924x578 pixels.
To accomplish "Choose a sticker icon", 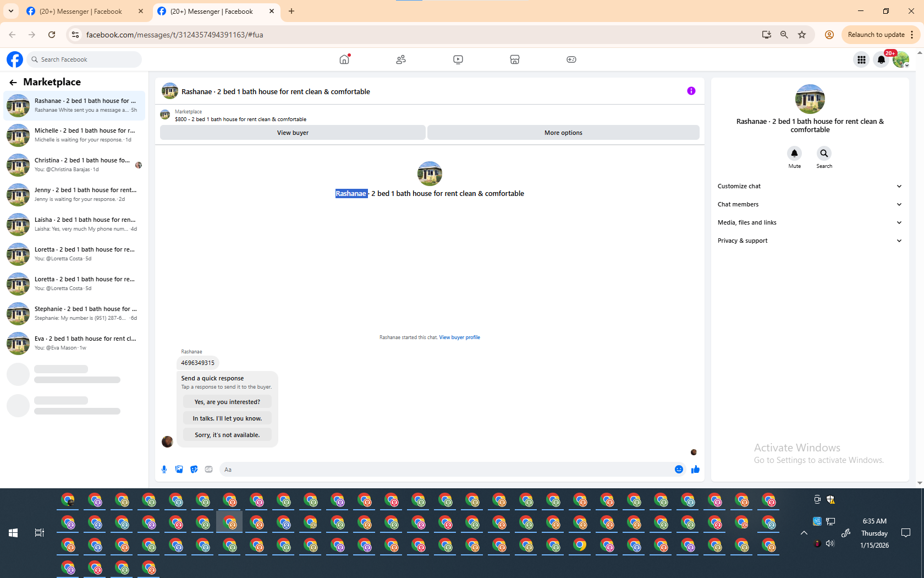I will click(194, 470).
